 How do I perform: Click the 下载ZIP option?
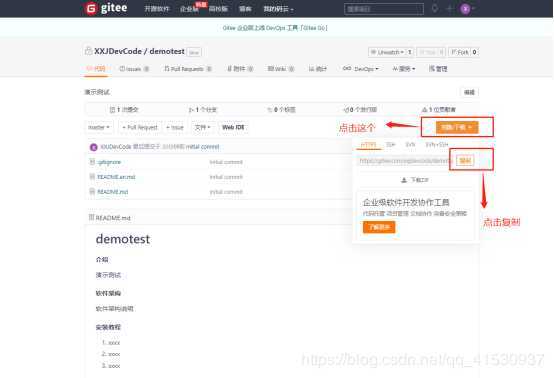click(x=415, y=180)
